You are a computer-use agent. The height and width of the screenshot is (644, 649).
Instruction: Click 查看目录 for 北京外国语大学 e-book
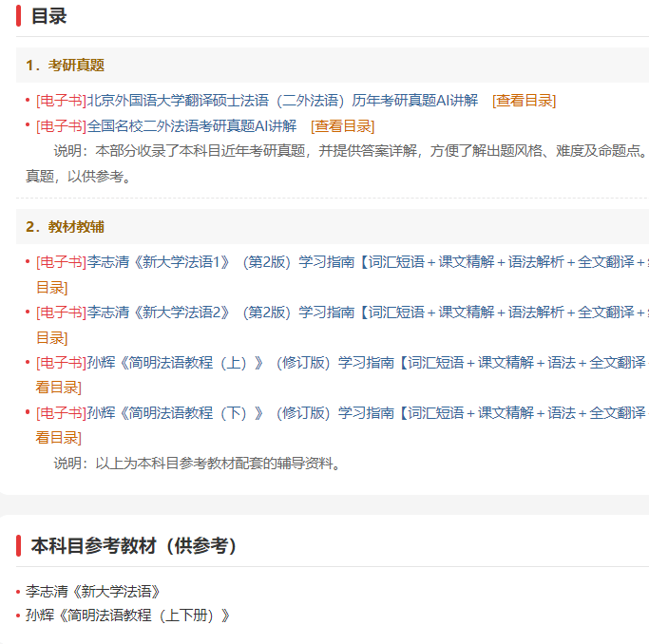[x=524, y=101]
